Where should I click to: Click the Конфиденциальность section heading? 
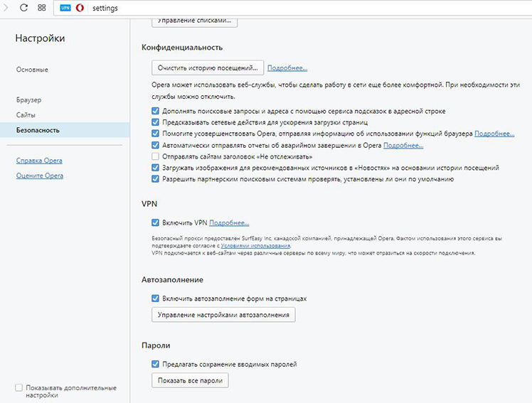pyautogui.click(x=182, y=48)
